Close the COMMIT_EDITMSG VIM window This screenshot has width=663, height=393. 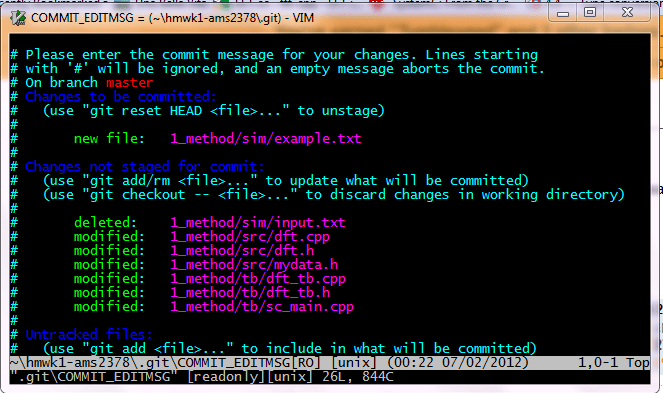627,13
